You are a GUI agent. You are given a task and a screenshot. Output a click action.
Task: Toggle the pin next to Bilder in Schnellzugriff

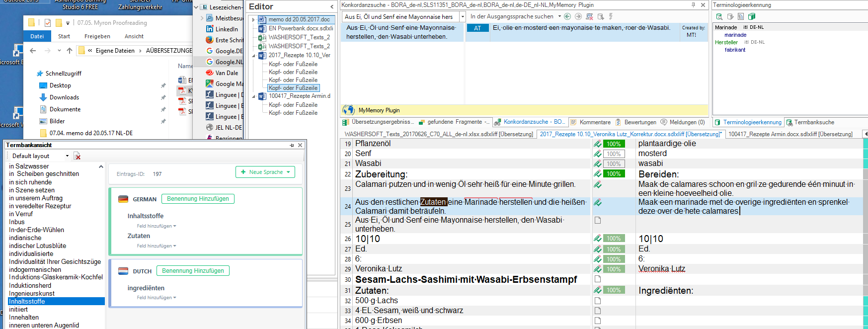[x=163, y=121]
